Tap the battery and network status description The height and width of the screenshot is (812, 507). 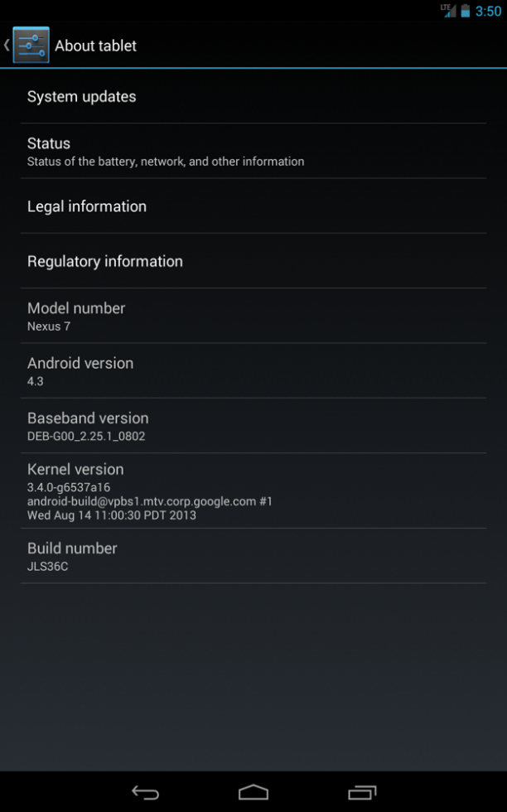pyautogui.click(x=166, y=162)
